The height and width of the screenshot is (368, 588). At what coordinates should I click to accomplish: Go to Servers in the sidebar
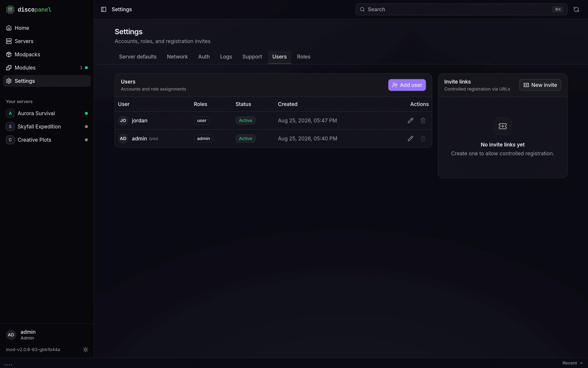point(47,41)
